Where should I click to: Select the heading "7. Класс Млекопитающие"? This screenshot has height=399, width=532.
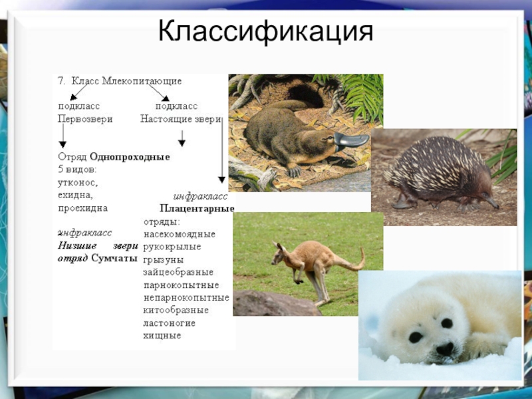(x=120, y=81)
